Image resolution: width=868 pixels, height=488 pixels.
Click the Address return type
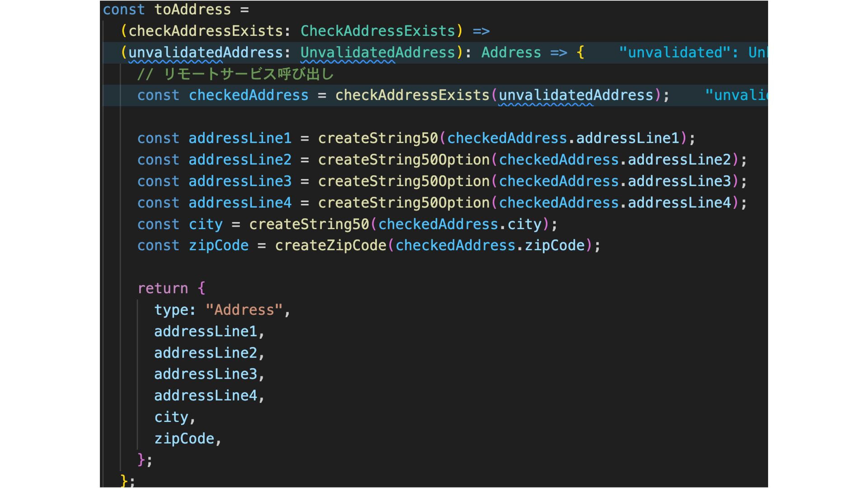pos(511,52)
